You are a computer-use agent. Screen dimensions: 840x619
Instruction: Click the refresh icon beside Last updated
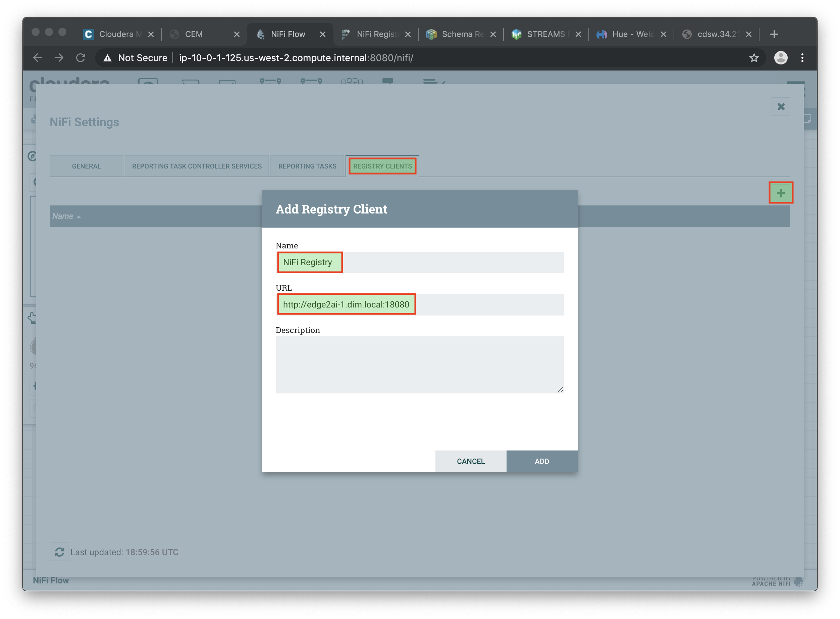click(59, 552)
